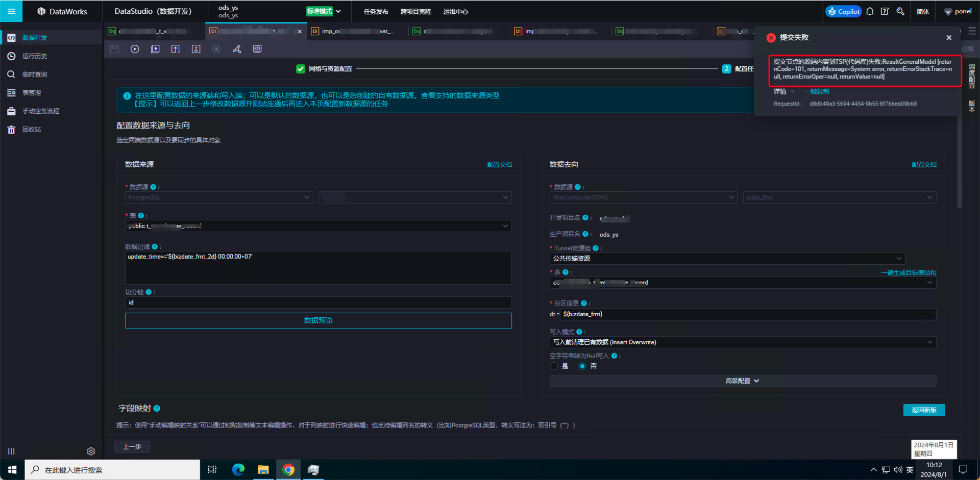Switch language via 简体

coord(923,11)
